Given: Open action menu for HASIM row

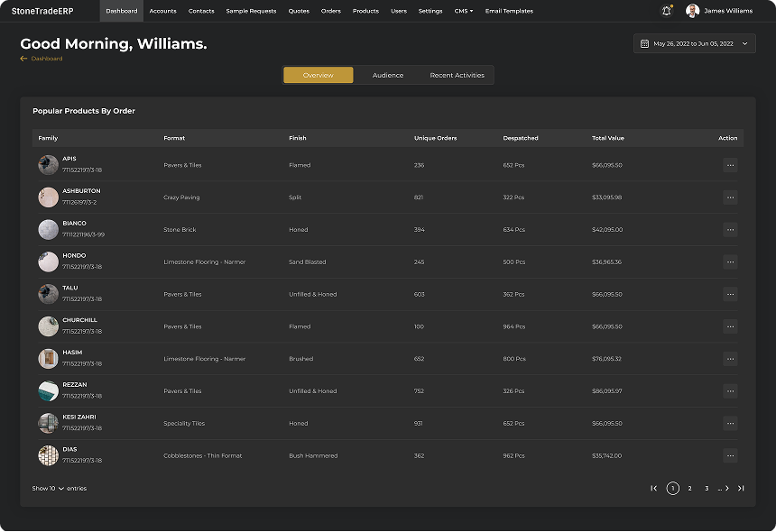Looking at the screenshot, I should (730, 359).
